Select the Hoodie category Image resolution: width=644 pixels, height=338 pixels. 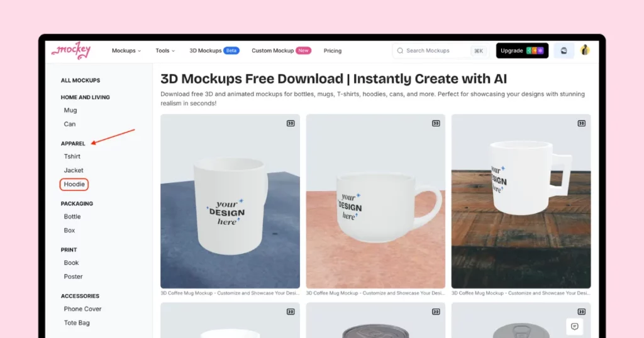[x=74, y=184]
